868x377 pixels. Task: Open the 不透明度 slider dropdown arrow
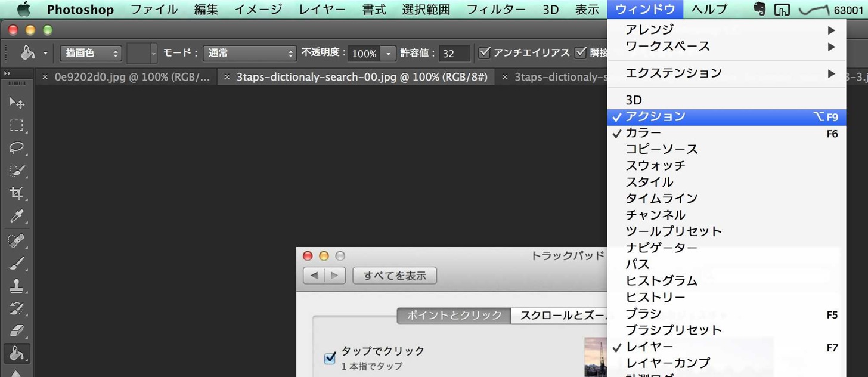click(388, 54)
